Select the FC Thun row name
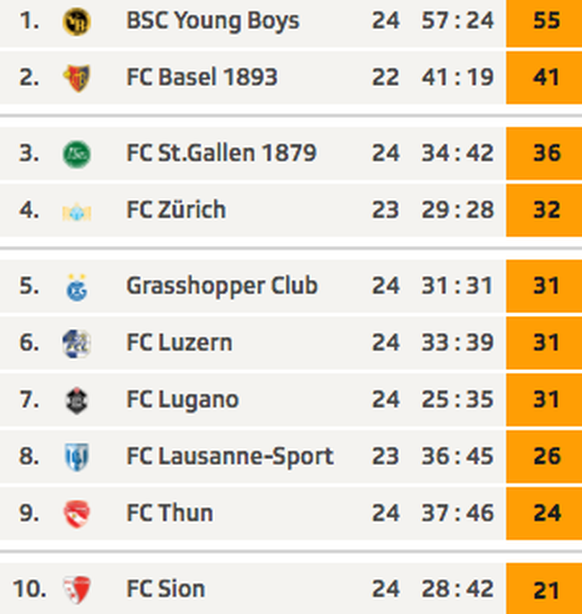This screenshot has width=582, height=614. pyautogui.click(x=170, y=513)
